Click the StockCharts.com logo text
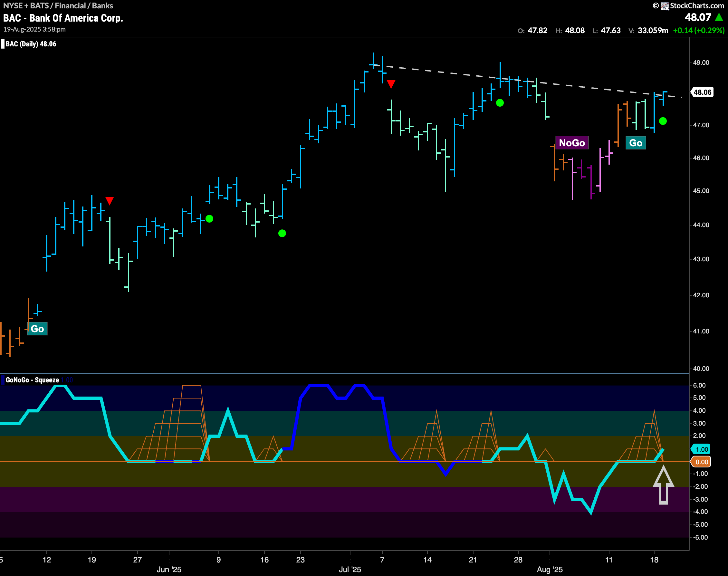Viewport: 728px width, 576px height. (x=697, y=5)
